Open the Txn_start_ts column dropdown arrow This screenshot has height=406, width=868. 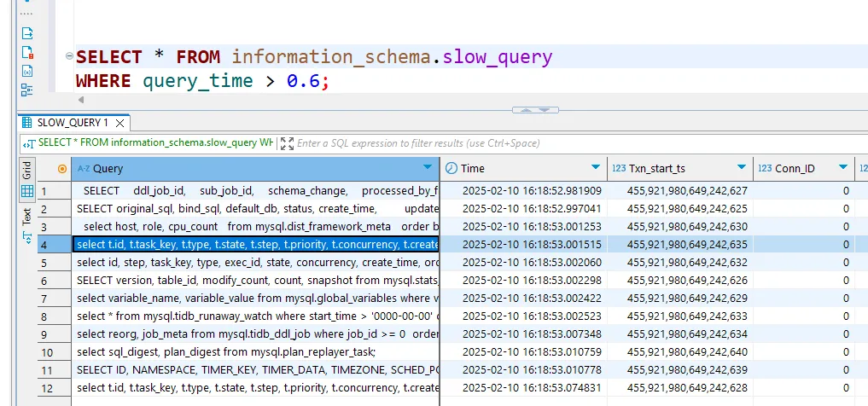742,167
